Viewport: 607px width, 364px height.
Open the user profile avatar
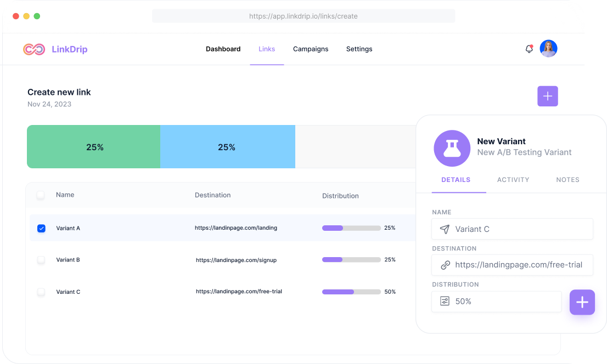point(548,49)
